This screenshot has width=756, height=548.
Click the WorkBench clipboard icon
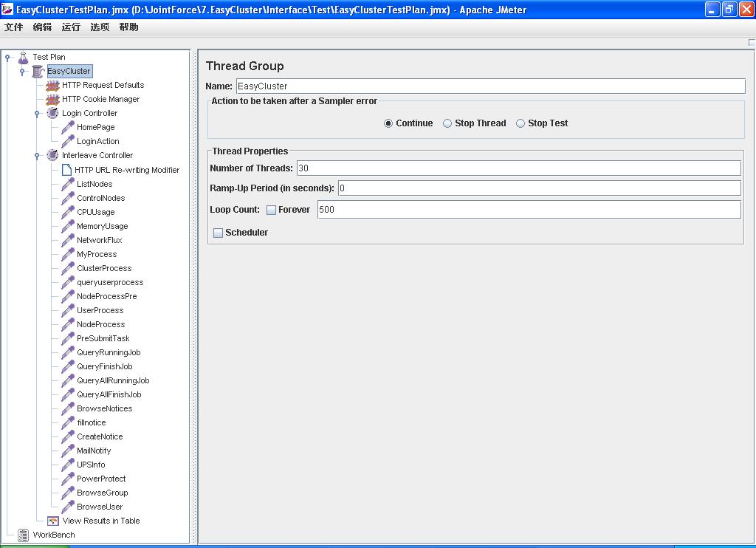tap(23, 535)
